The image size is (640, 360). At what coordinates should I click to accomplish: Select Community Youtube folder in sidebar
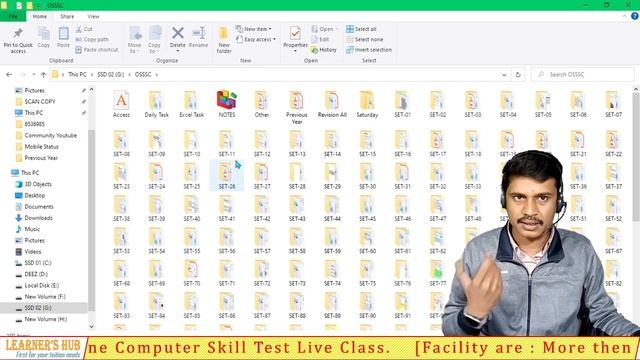click(x=51, y=135)
